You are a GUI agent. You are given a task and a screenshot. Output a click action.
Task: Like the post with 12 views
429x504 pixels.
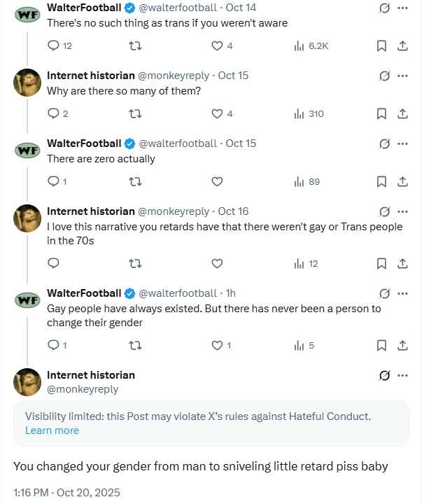pos(217,264)
